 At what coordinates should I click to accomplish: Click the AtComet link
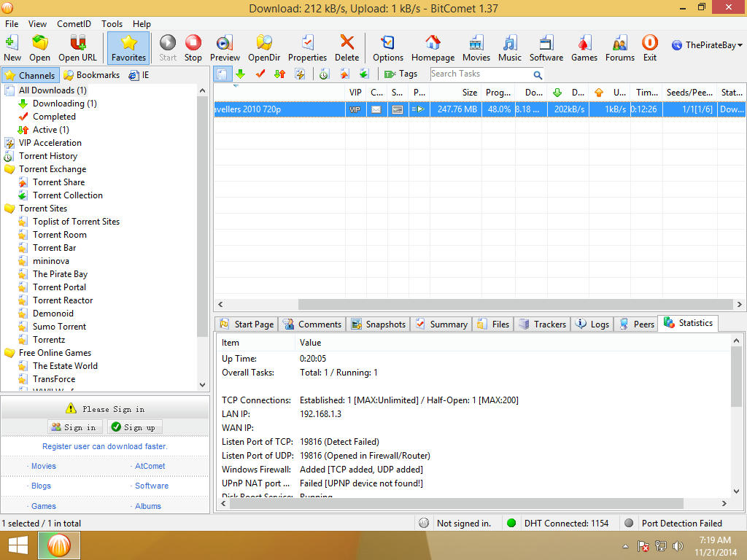coord(150,466)
